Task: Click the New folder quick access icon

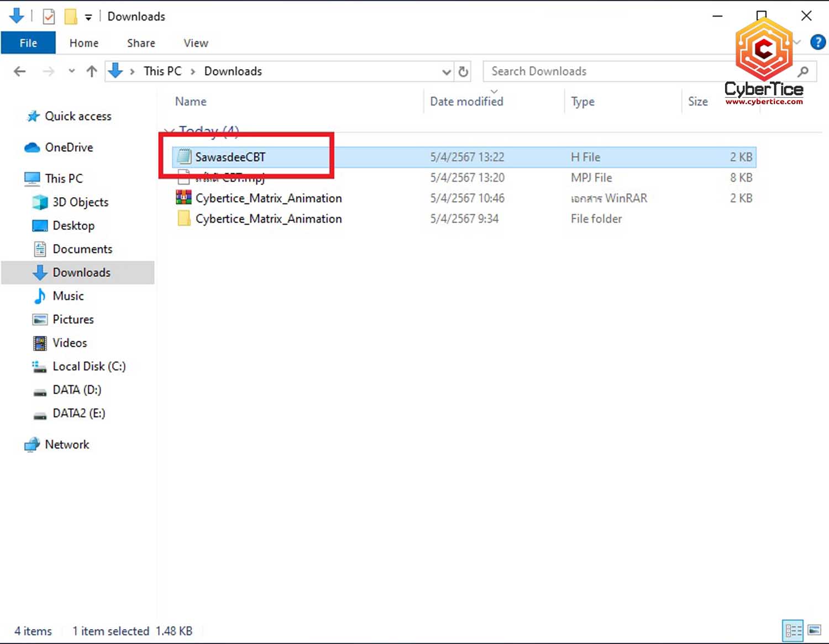Action: pyautogui.click(x=70, y=17)
